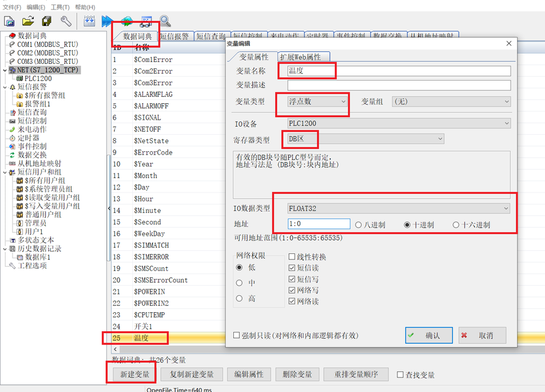Open 帮助(H) menu

pos(85,7)
